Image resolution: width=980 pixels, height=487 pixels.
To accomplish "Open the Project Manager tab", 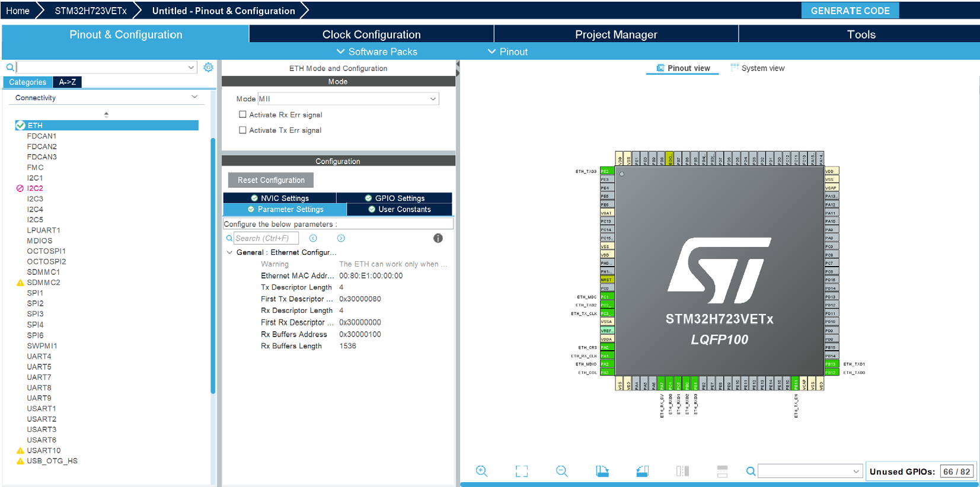I will point(616,34).
